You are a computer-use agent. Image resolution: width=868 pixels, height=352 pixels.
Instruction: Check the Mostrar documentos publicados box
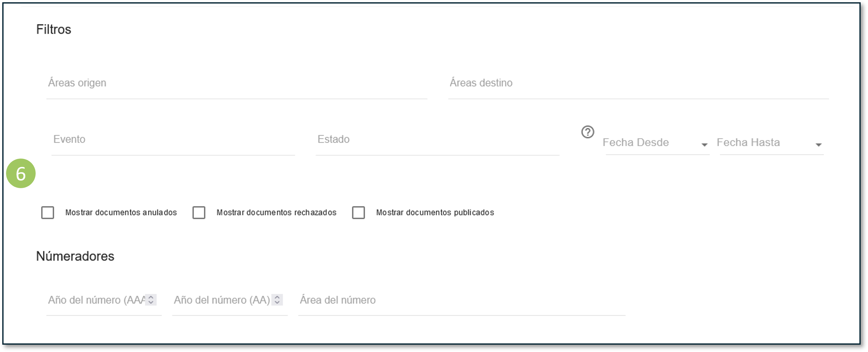358,213
